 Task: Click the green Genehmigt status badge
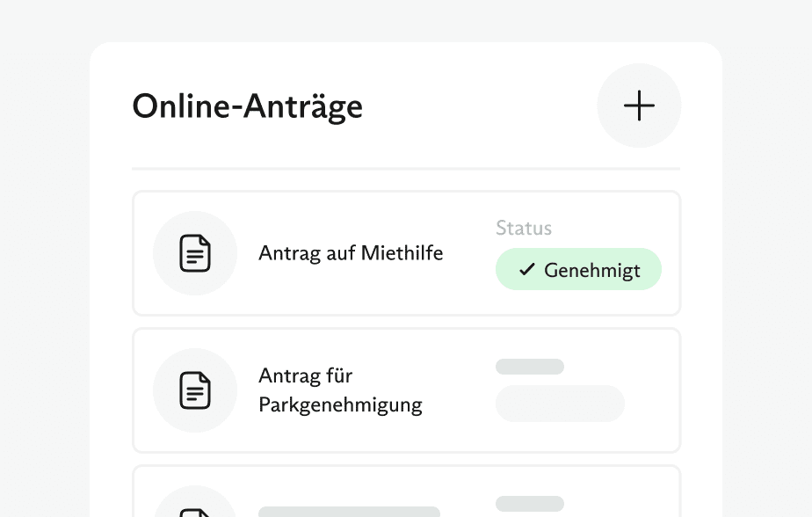coord(578,270)
